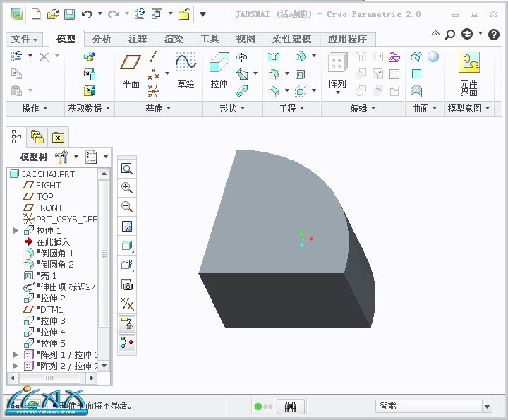Toggle the spin center display icon
The height and width of the screenshot is (420, 508).
127,342
